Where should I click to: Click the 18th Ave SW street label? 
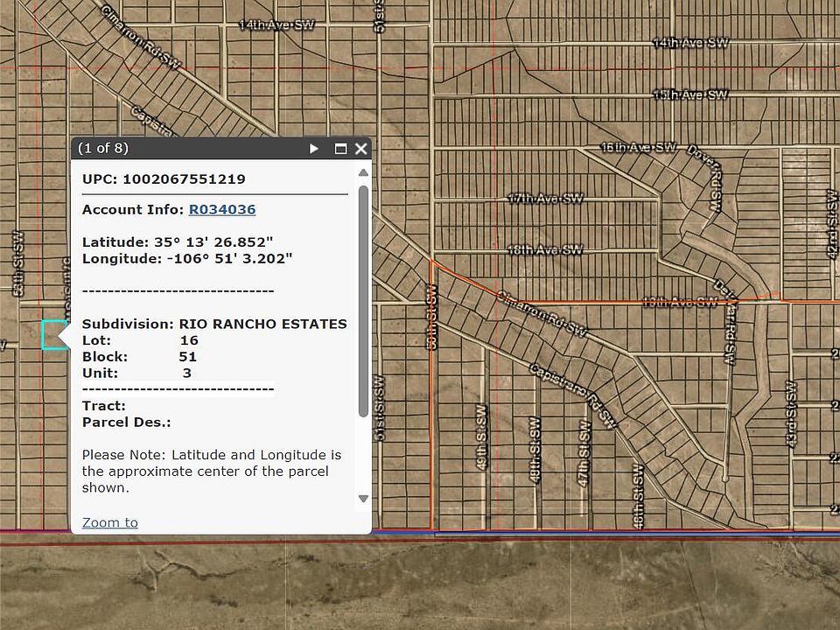click(545, 250)
